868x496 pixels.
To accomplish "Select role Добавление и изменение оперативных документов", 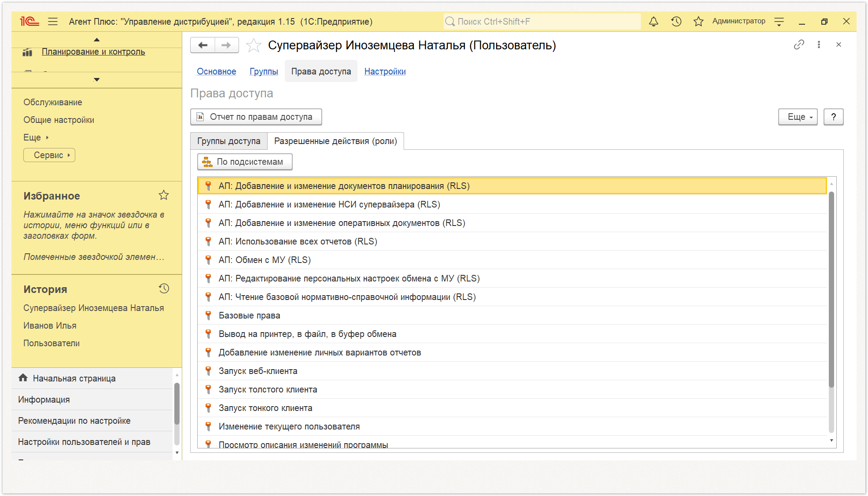I will [512, 223].
